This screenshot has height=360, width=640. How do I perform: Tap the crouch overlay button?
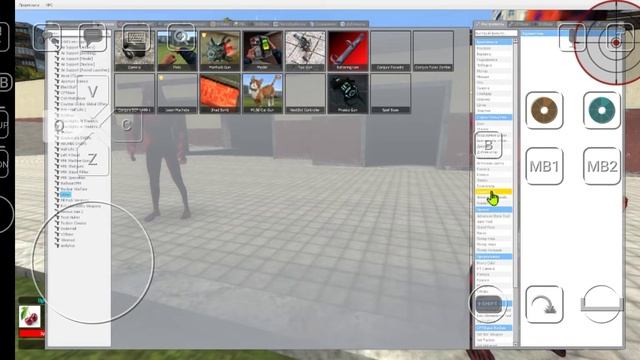(x=602, y=304)
